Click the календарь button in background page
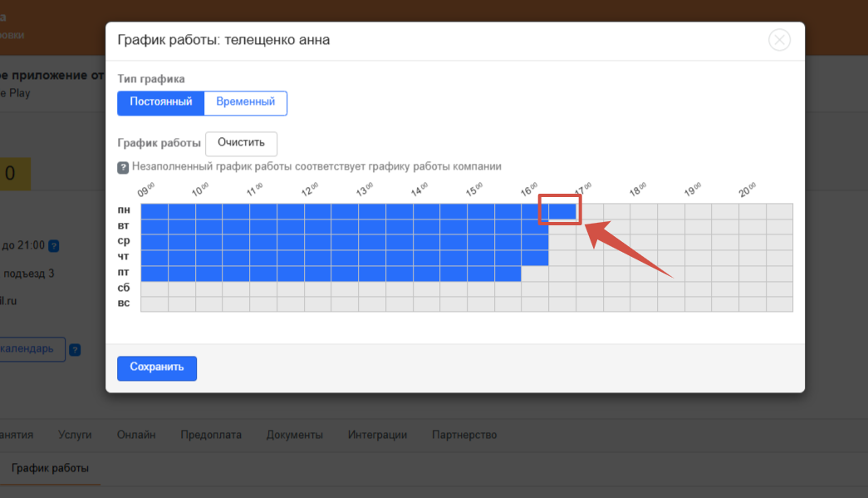The width and height of the screenshot is (868, 498). [31, 349]
